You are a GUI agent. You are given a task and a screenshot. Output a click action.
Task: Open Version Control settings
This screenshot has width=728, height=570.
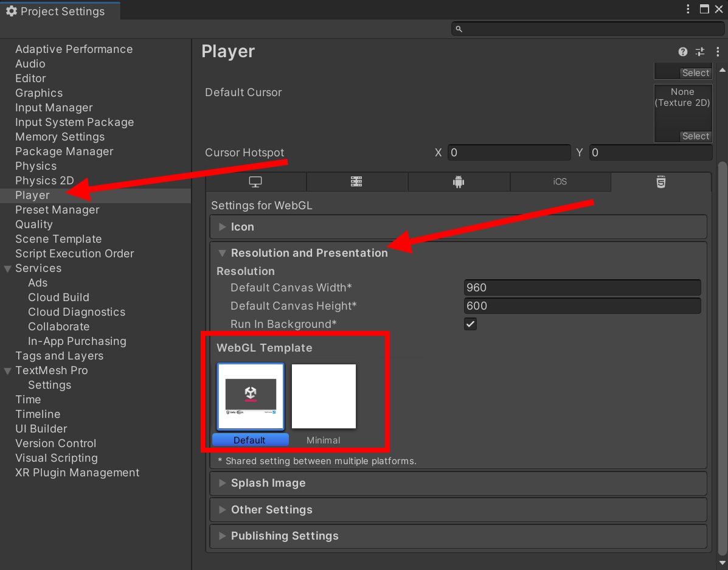click(56, 443)
